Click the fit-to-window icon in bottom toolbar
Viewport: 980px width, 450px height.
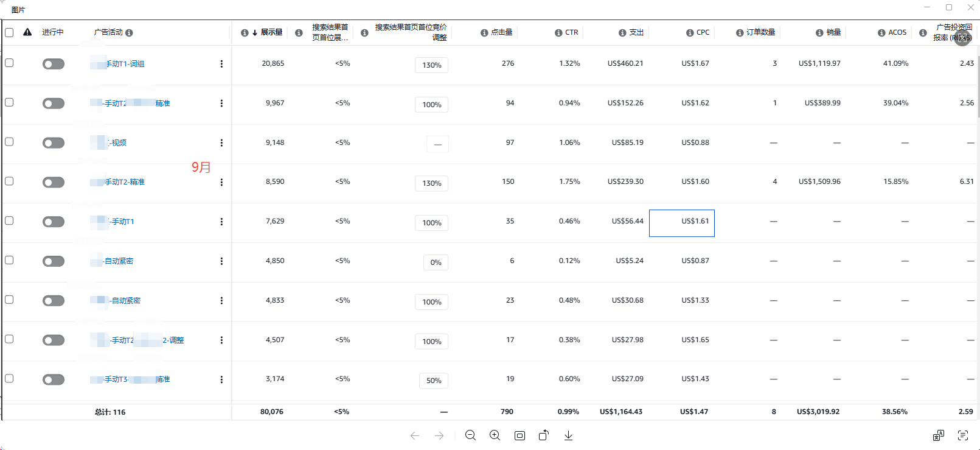click(x=520, y=436)
